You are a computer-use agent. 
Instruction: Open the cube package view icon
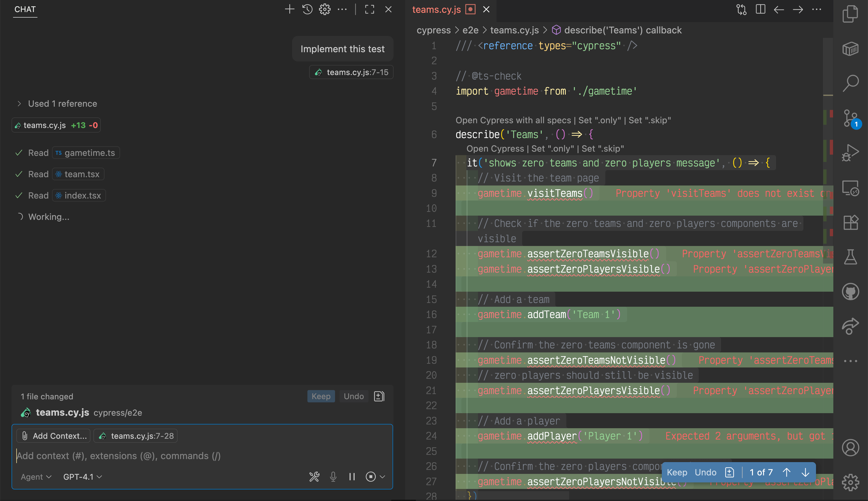click(x=850, y=48)
